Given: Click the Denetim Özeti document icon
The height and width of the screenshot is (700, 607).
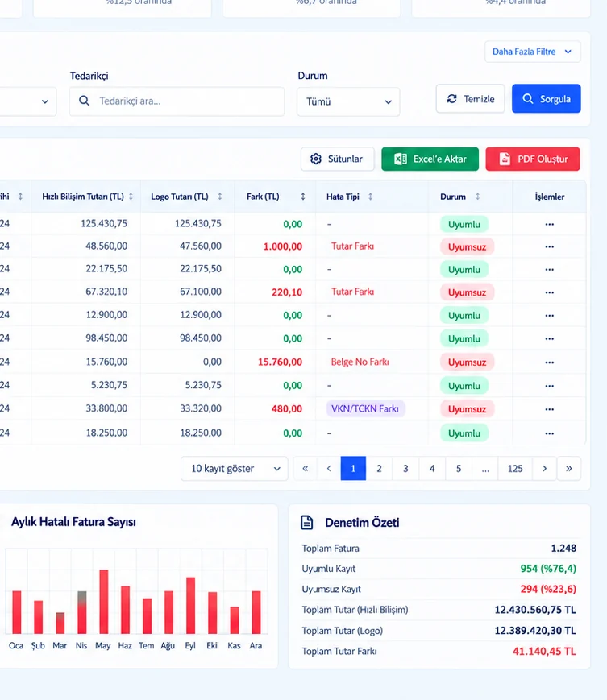Looking at the screenshot, I should (307, 522).
